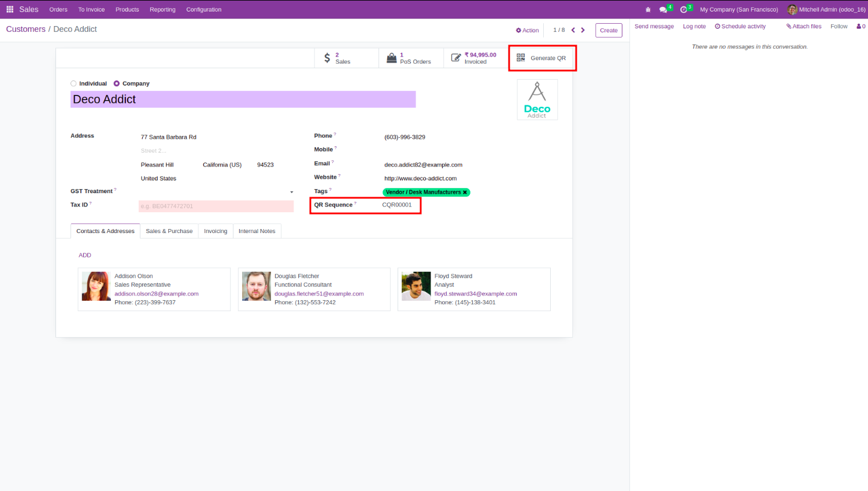Image resolution: width=868 pixels, height=491 pixels.
Task: Open company switcher My Company (San Francisco)
Action: [739, 9]
